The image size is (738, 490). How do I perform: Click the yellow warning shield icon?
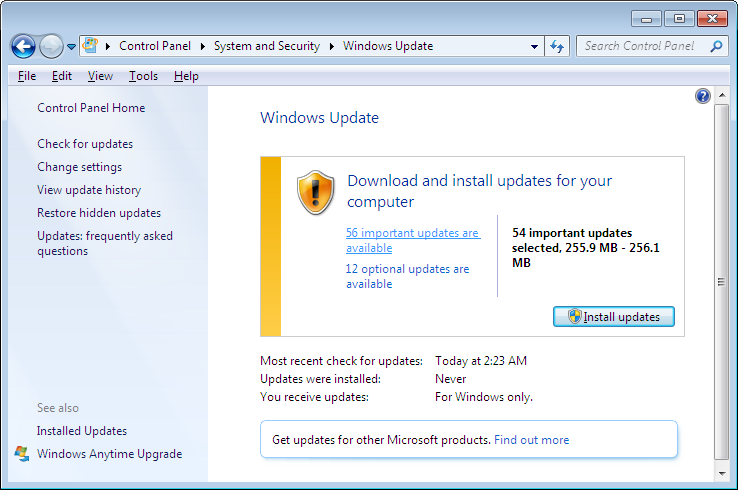[x=315, y=193]
